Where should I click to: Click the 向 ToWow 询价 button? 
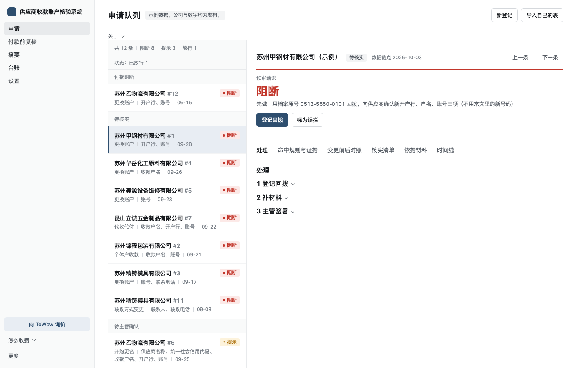pyautogui.click(x=47, y=324)
